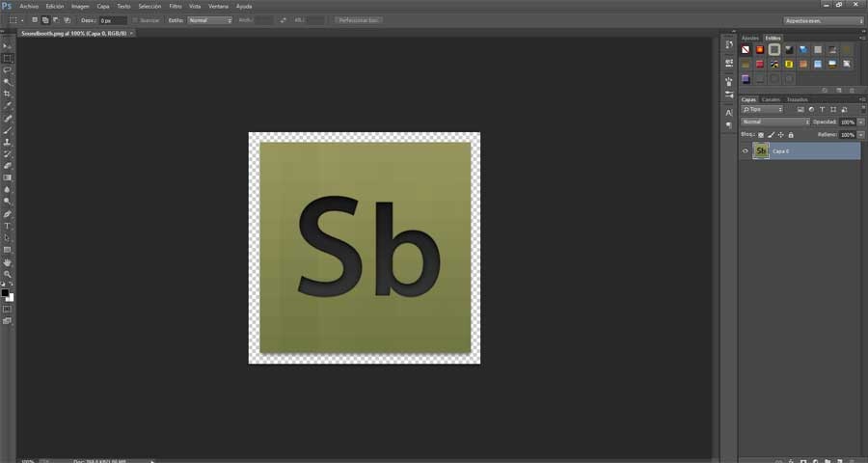The height and width of the screenshot is (463, 868).
Task: Select the History Brush tool
Action: pyautogui.click(x=7, y=154)
